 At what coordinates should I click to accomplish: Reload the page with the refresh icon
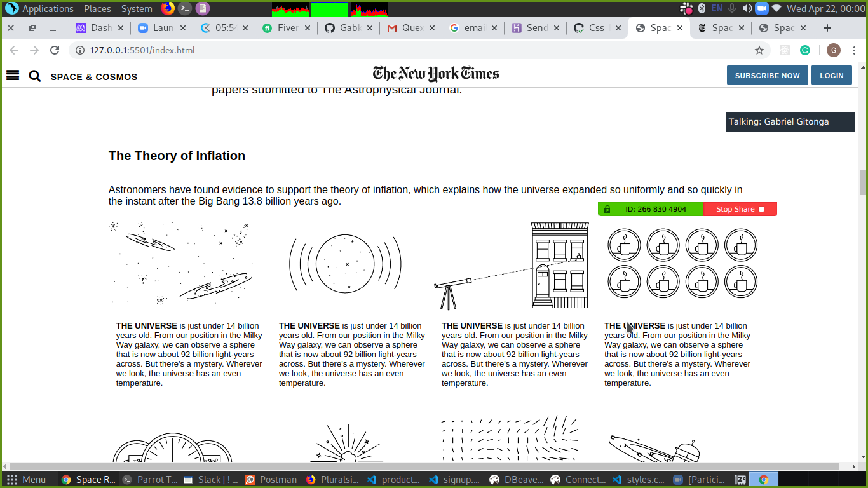pyautogui.click(x=55, y=50)
